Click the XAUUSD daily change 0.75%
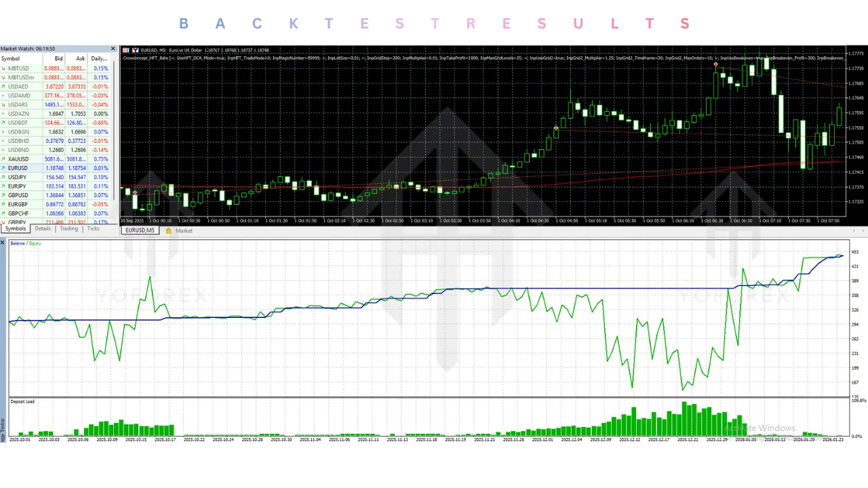 pyautogui.click(x=100, y=159)
